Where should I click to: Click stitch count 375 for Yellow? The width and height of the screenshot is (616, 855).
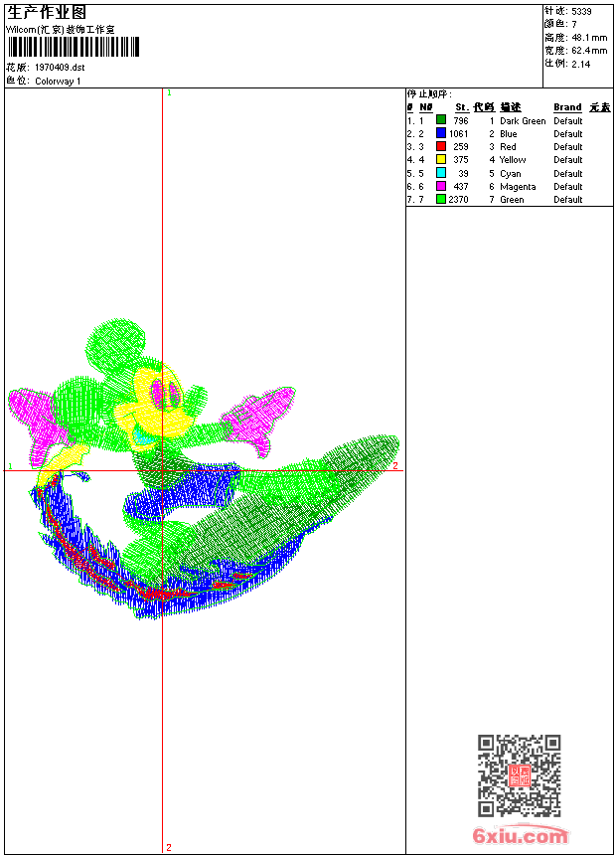461,160
